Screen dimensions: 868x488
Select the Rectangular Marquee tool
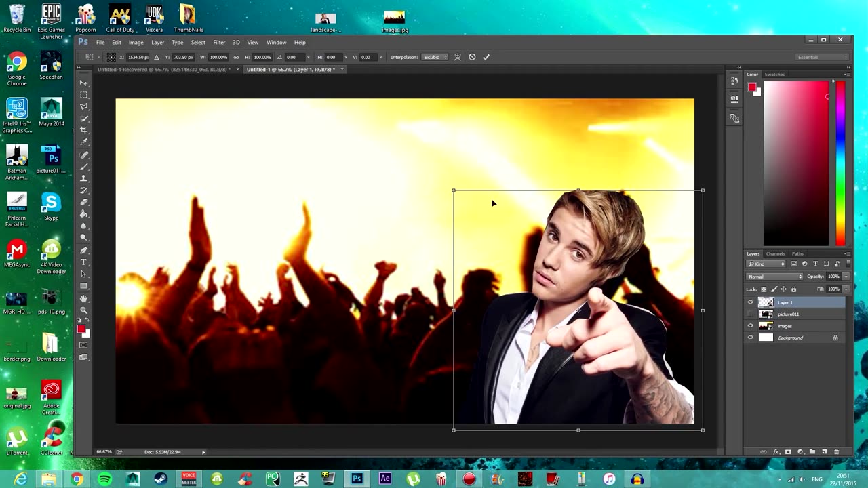pos(84,94)
